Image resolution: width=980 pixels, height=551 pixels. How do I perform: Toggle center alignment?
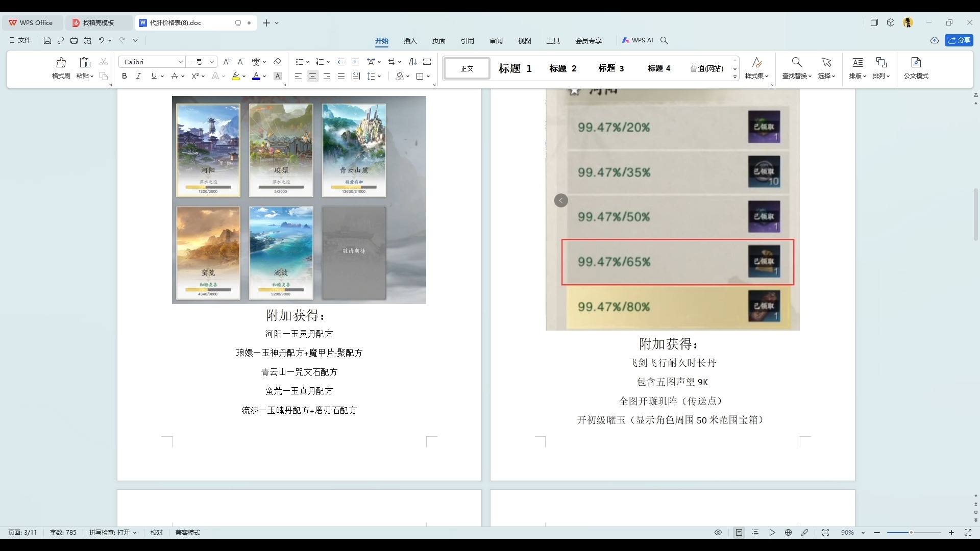click(x=313, y=76)
